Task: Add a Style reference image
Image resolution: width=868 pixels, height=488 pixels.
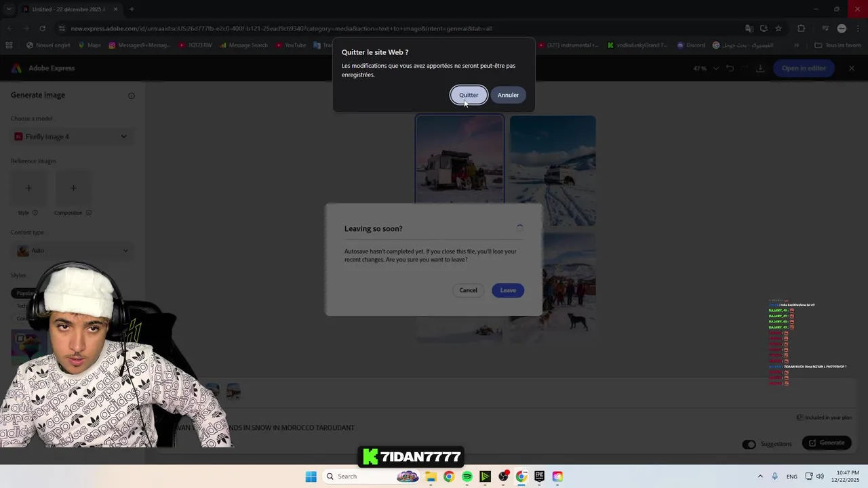Action: [28, 188]
